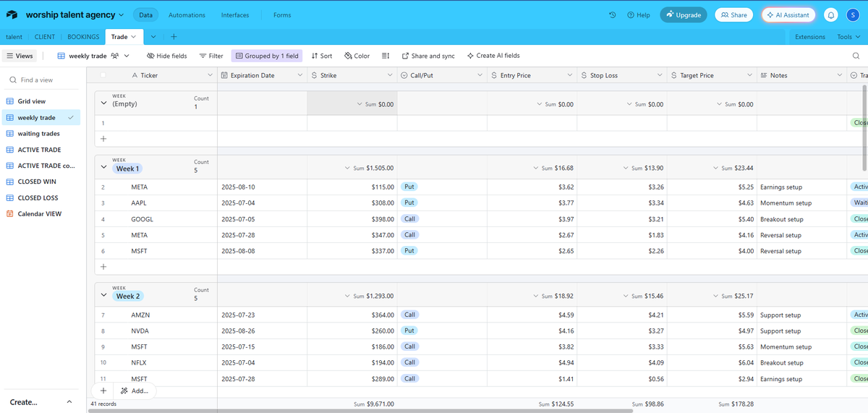Image resolution: width=868 pixels, height=413 pixels.
Task: Open Strike column dropdown arrow
Action: [x=390, y=75]
